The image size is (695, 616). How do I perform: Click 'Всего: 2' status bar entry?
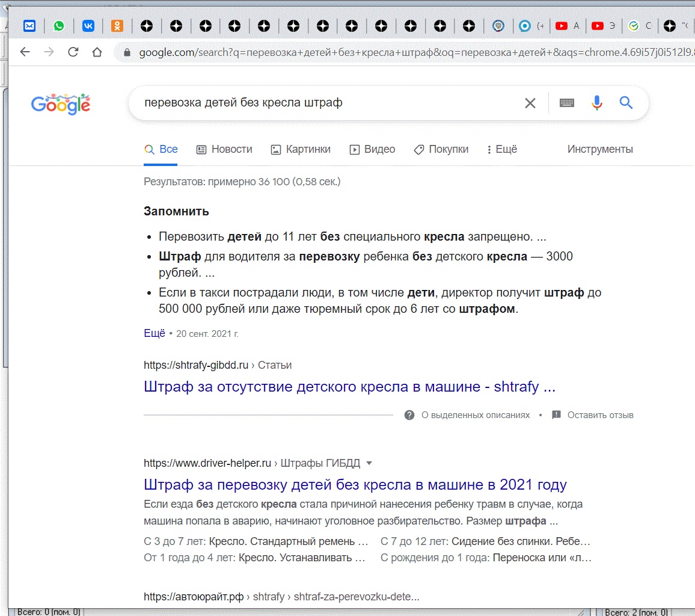(636, 612)
